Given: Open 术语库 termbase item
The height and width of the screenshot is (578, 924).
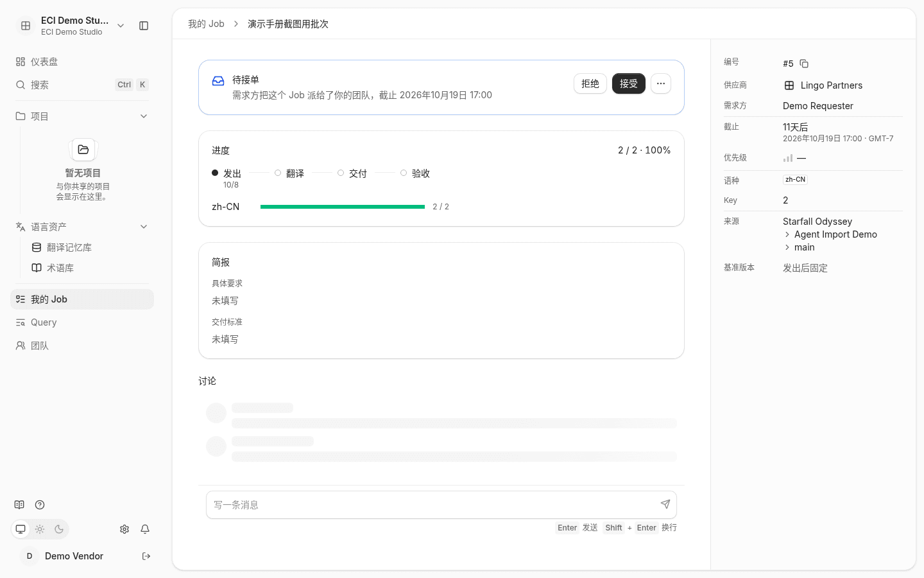Looking at the screenshot, I should 90,268.
